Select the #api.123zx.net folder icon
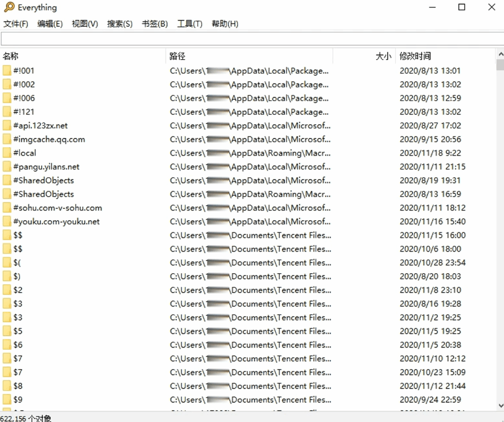 (7, 125)
